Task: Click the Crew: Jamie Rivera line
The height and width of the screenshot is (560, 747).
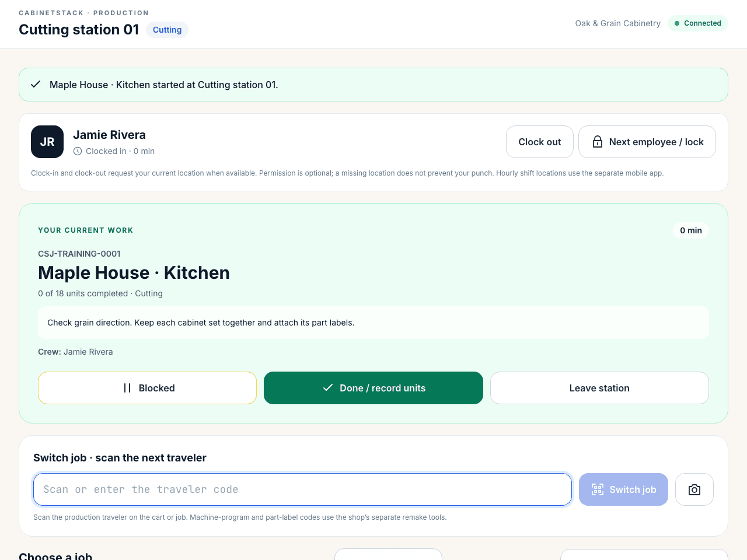Action: (75, 352)
